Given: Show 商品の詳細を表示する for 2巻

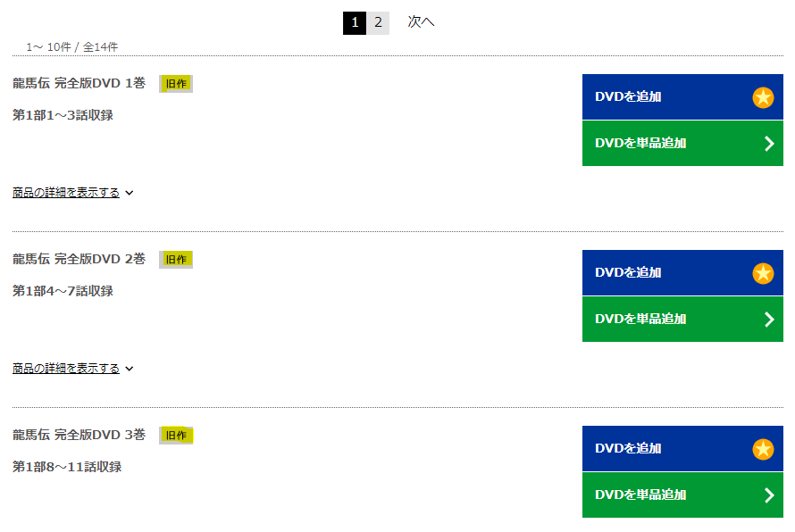Looking at the screenshot, I should pyautogui.click(x=66, y=369).
